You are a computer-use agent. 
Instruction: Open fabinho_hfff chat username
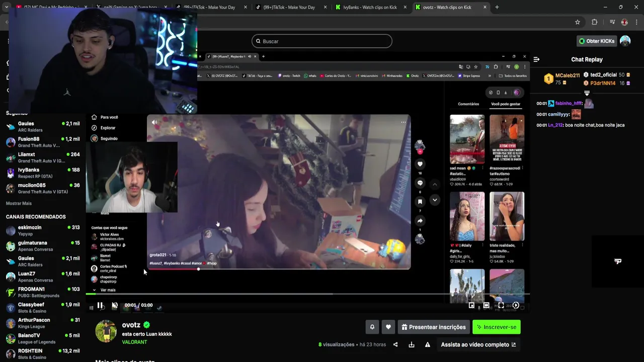569,104
